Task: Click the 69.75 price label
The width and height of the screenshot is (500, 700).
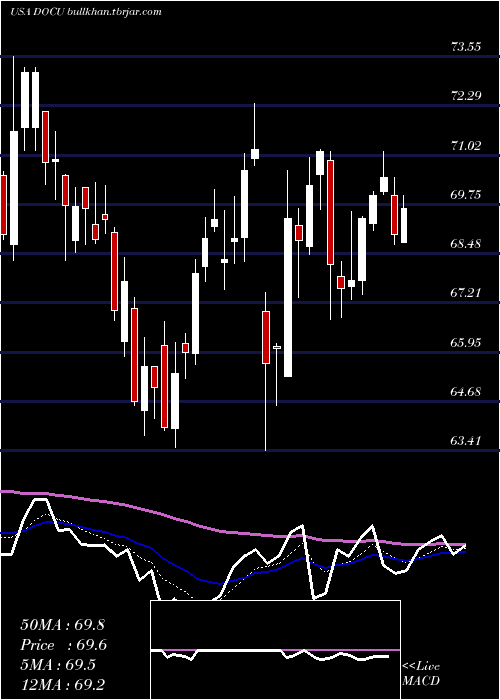Action: click(466, 195)
